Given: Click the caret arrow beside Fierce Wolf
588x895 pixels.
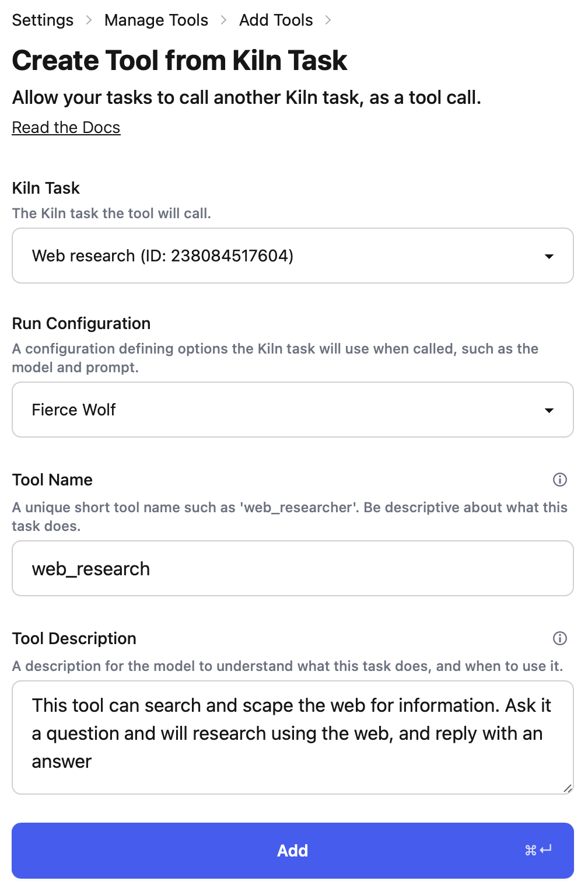Looking at the screenshot, I should click(549, 410).
